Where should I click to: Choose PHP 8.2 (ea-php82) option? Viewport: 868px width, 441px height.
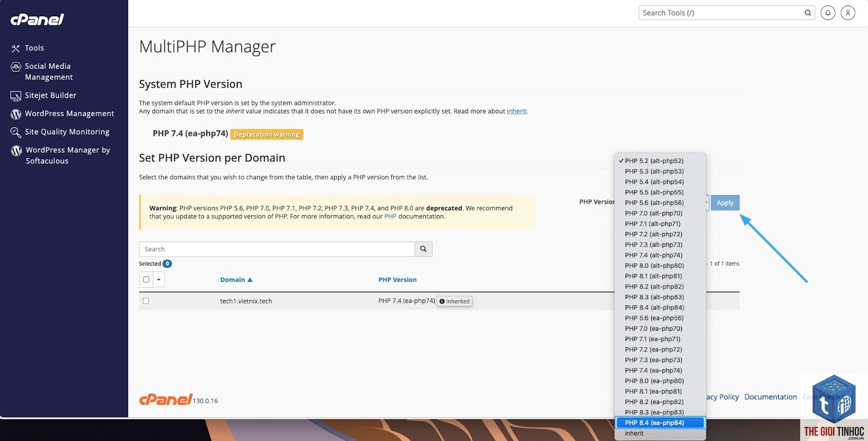tap(660, 402)
